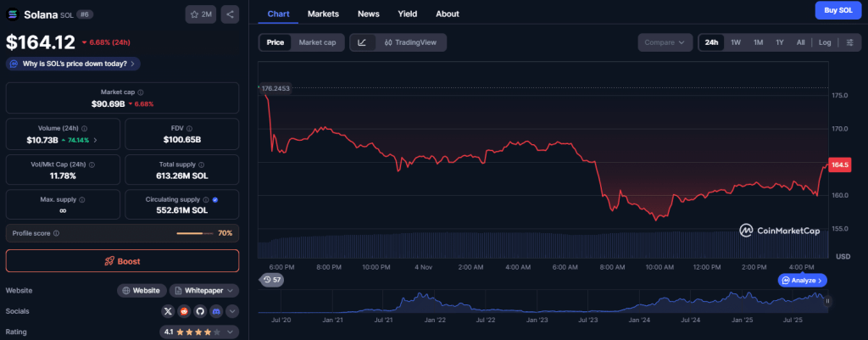
Task: Add Solana to watchlist via star button
Action: 201,14
